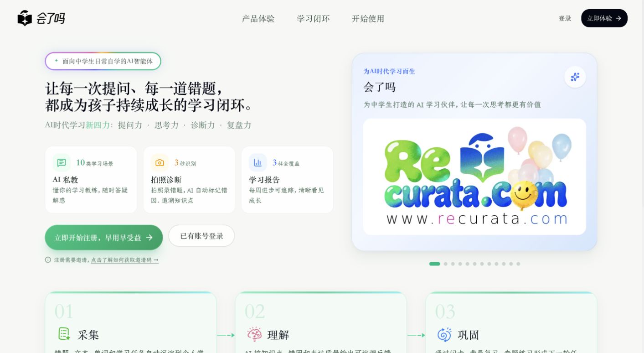Screen dimensions: 644x353
Task: Click the 02 理解 step card
Action: pyautogui.click(x=321, y=322)
